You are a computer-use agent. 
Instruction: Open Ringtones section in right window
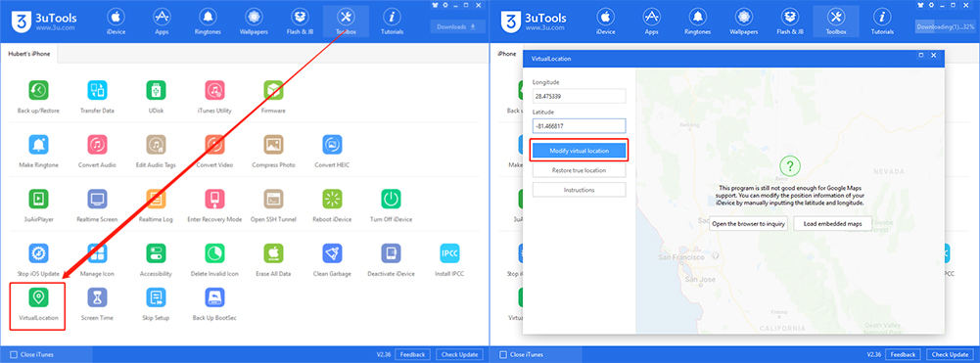point(697,22)
